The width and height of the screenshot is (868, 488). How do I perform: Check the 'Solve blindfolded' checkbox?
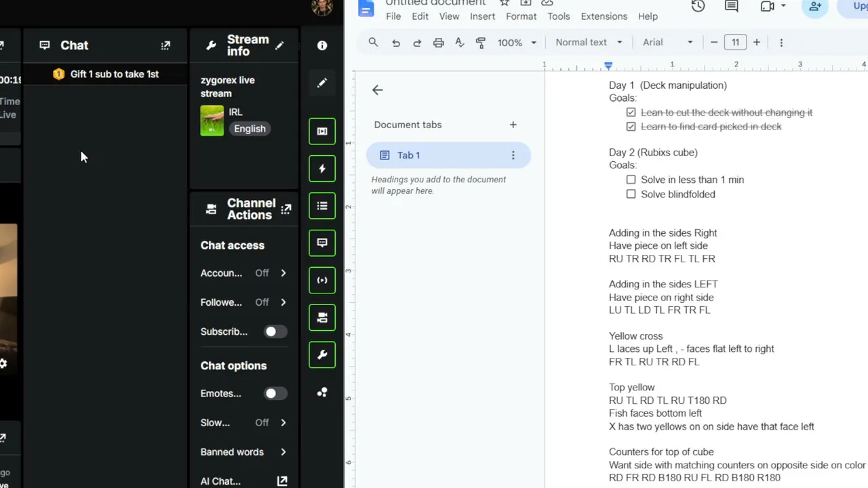[x=631, y=194]
